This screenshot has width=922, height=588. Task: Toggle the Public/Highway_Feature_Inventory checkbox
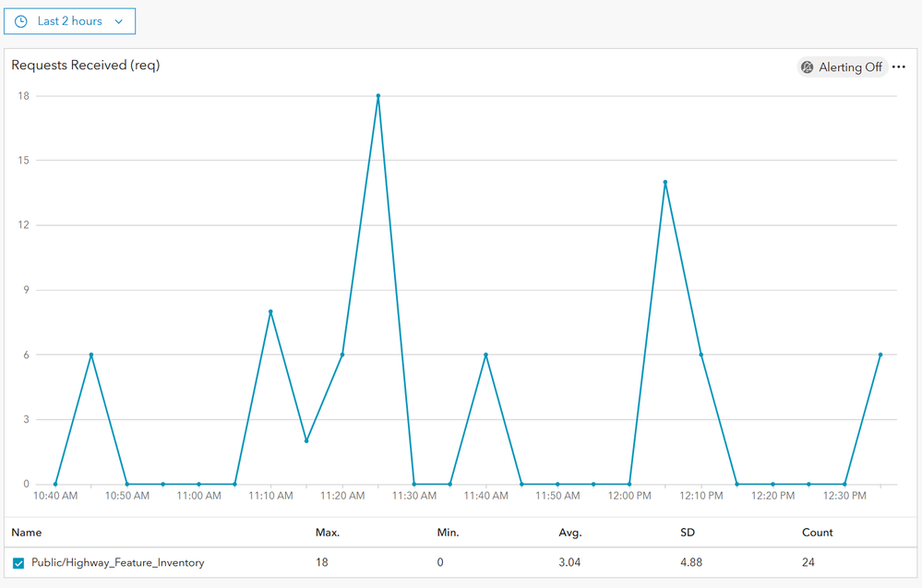18,563
